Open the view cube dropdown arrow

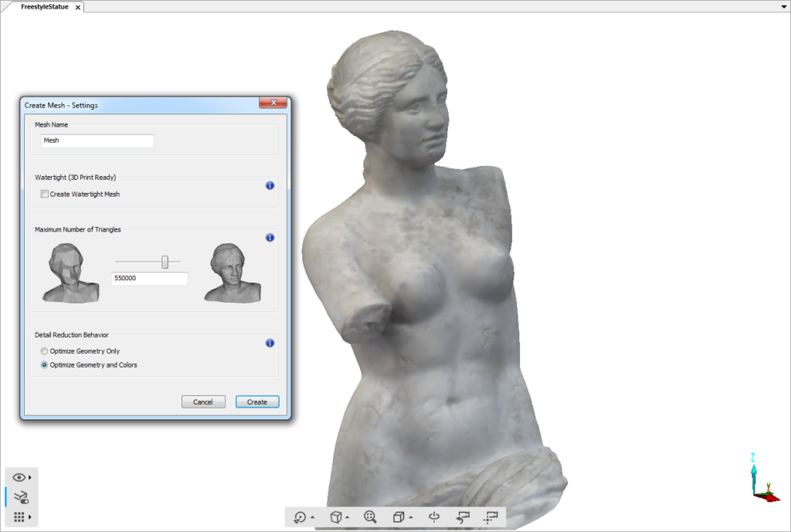point(347,515)
